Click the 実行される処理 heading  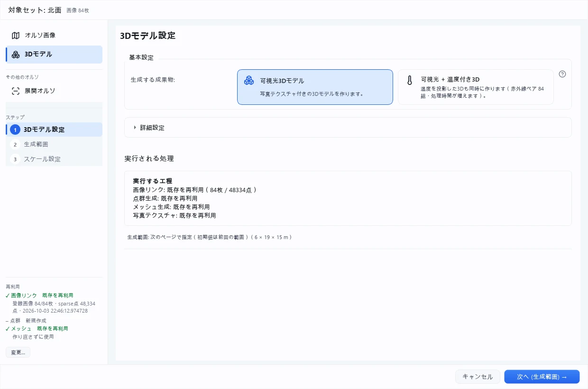click(149, 158)
